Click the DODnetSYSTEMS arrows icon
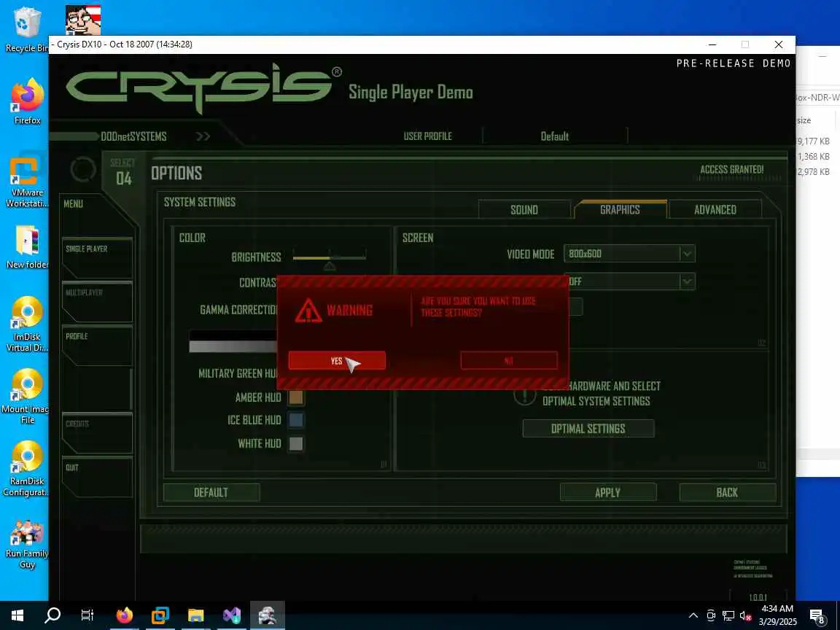The height and width of the screenshot is (630, 840). point(203,136)
